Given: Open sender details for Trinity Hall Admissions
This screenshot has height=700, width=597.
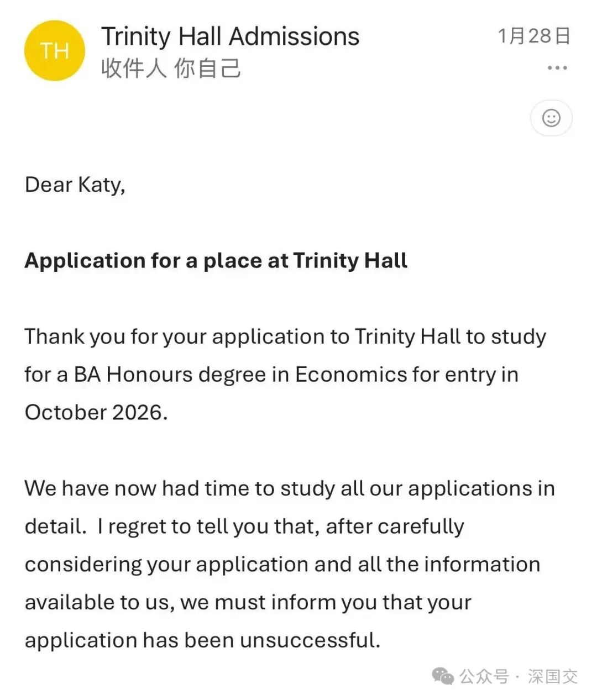Looking at the screenshot, I should 230,36.
